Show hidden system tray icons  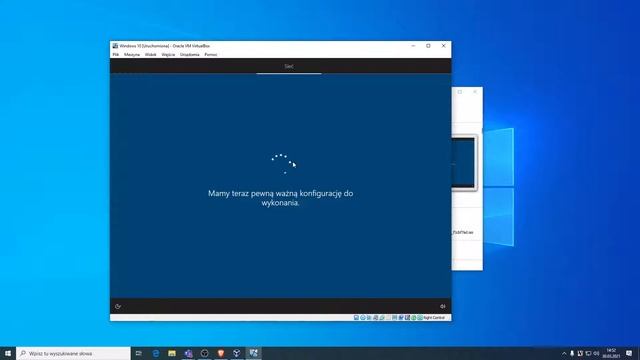pos(564,353)
